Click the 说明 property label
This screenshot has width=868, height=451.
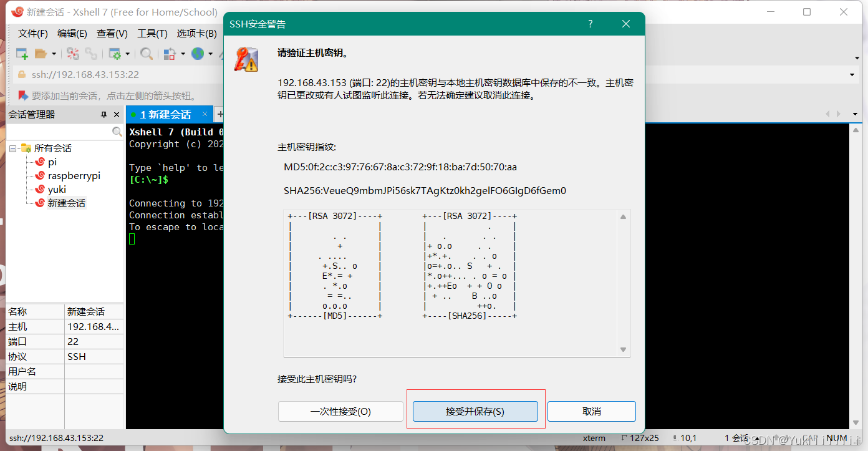(17, 387)
